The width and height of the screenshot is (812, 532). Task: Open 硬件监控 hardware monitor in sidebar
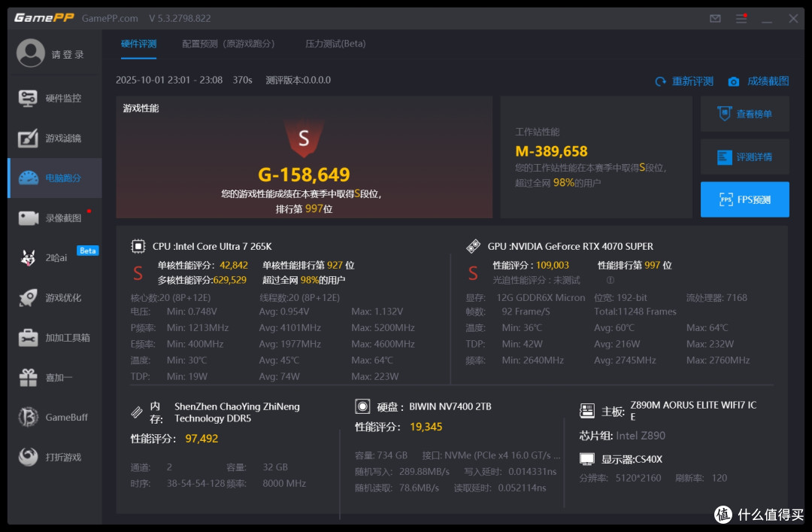(x=55, y=98)
